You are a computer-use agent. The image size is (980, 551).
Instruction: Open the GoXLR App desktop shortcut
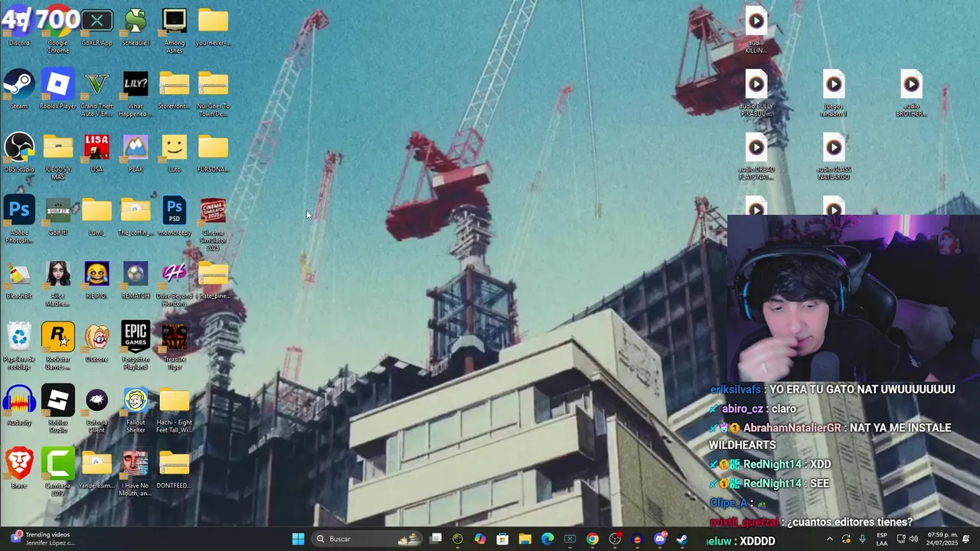[x=97, y=27]
